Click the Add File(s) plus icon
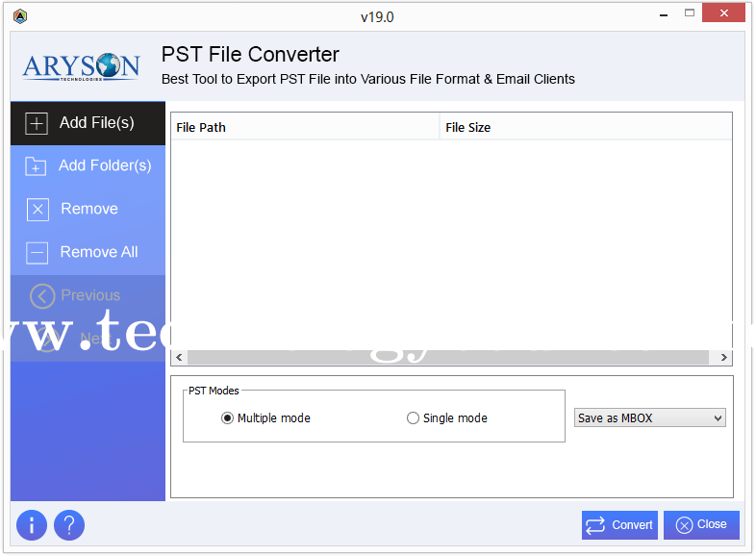This screenshot has height=556, width=756. [x=37, y=123]
